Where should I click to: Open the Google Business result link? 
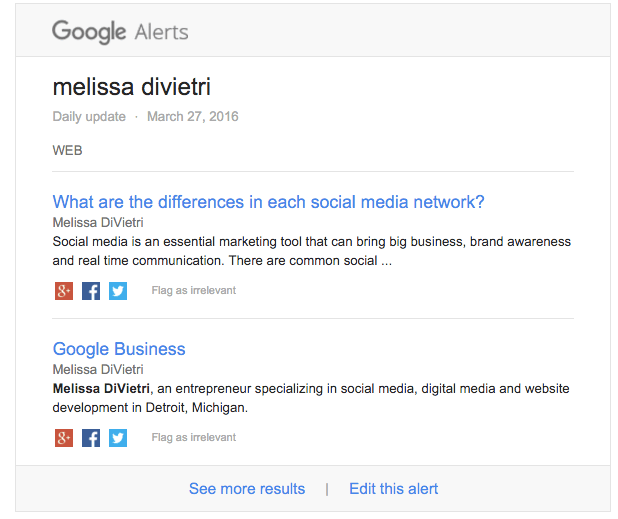tap(119, 349)
